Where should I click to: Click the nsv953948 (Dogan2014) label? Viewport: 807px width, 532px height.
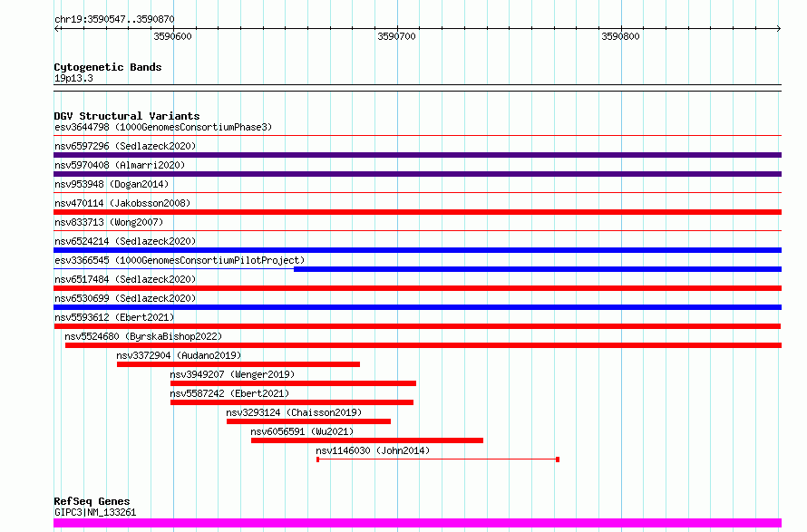point(112,184)
